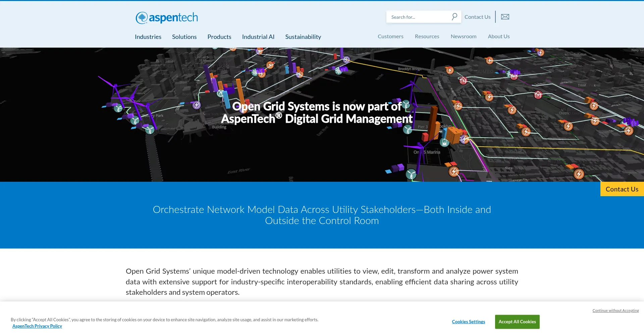Click the AspenTech logo
The width and height of the screenshot is (644, 333).
pos(167,17)
